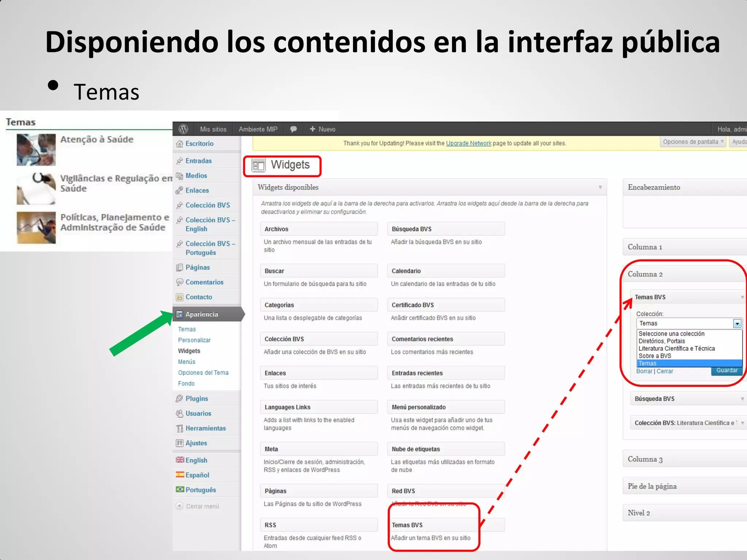Open the Colección dropdown arrow
The height and width of the screenshot is (560, 747).
tap(737, 323)
